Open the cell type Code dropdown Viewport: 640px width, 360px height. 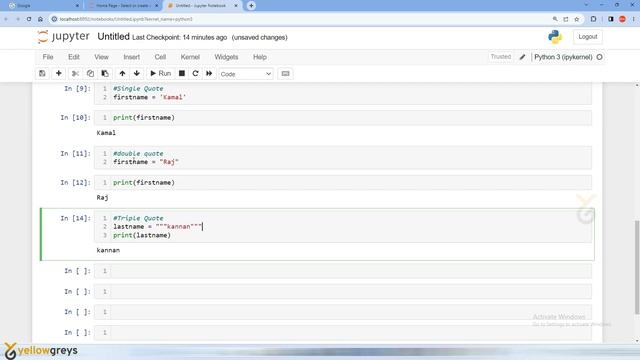coord(245,74)
